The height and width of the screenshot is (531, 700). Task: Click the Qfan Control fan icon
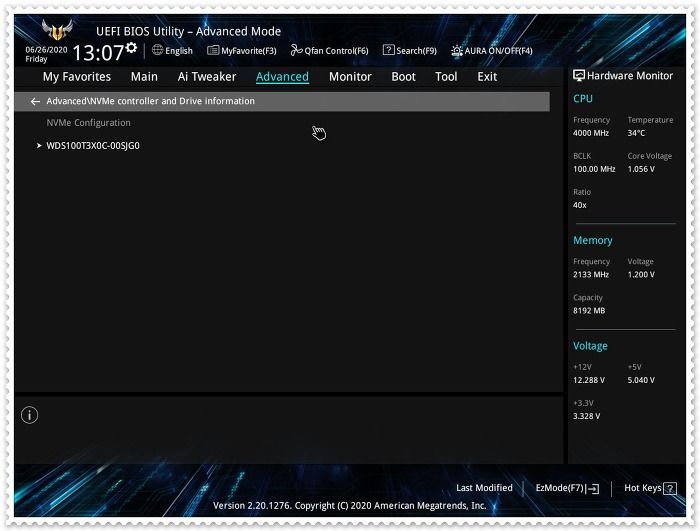[x=296, y=50]
